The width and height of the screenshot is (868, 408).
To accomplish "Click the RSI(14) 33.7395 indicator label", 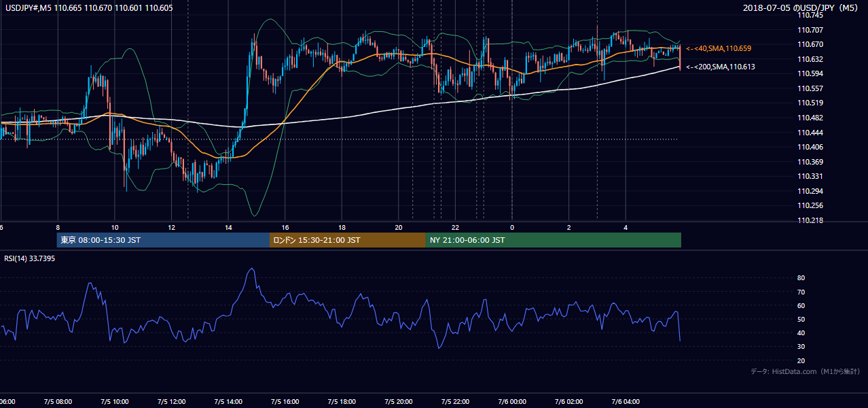I will pyautogui.click(x=29, y=258).
